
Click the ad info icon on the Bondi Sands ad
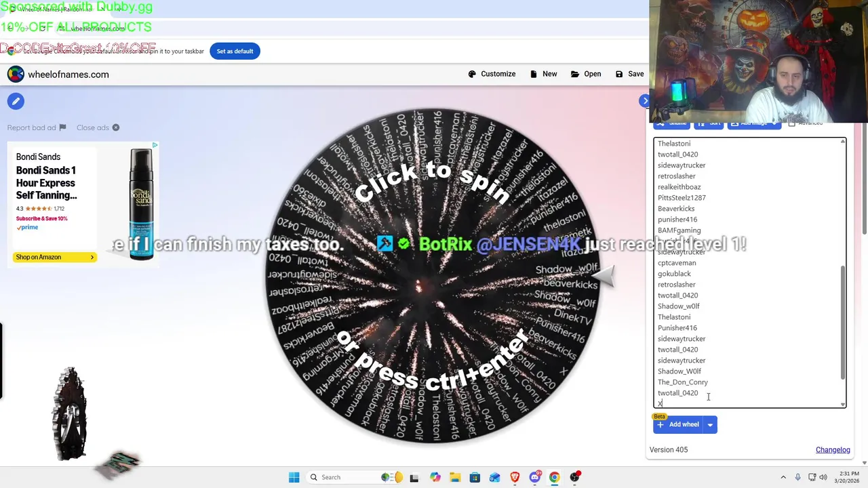(155, 145)
